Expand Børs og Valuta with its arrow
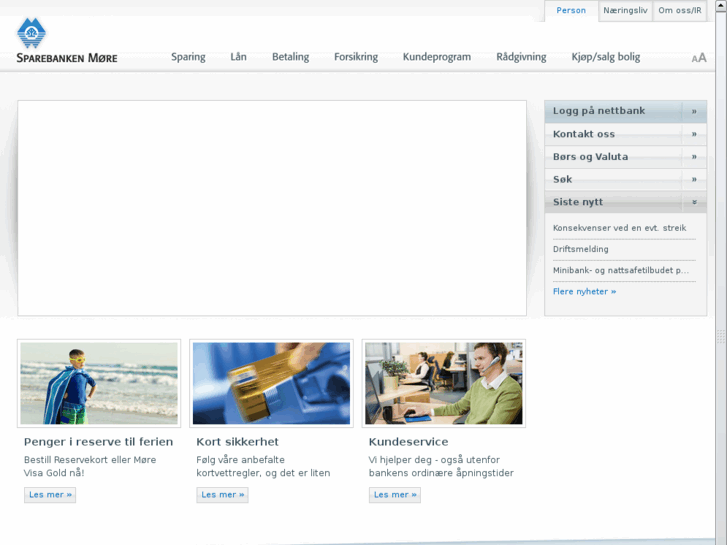This screenshot has width=727, height=545. click(x=694, y=157)
